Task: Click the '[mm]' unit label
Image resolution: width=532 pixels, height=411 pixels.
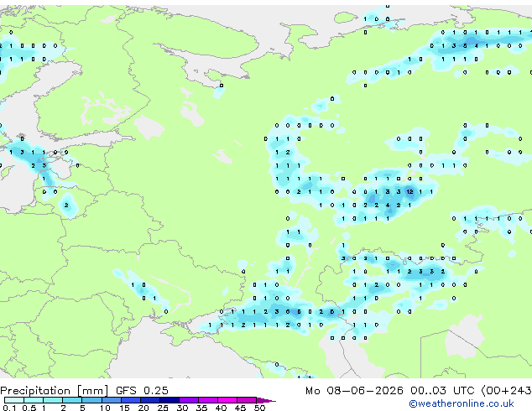Action: click(x=93, y=391)
